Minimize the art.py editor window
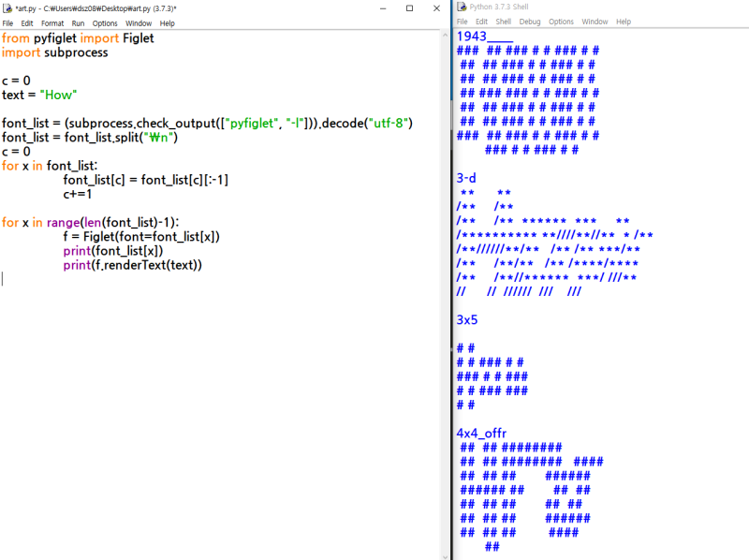The height and width of the screenshot is (560, 749). point(383,7)
